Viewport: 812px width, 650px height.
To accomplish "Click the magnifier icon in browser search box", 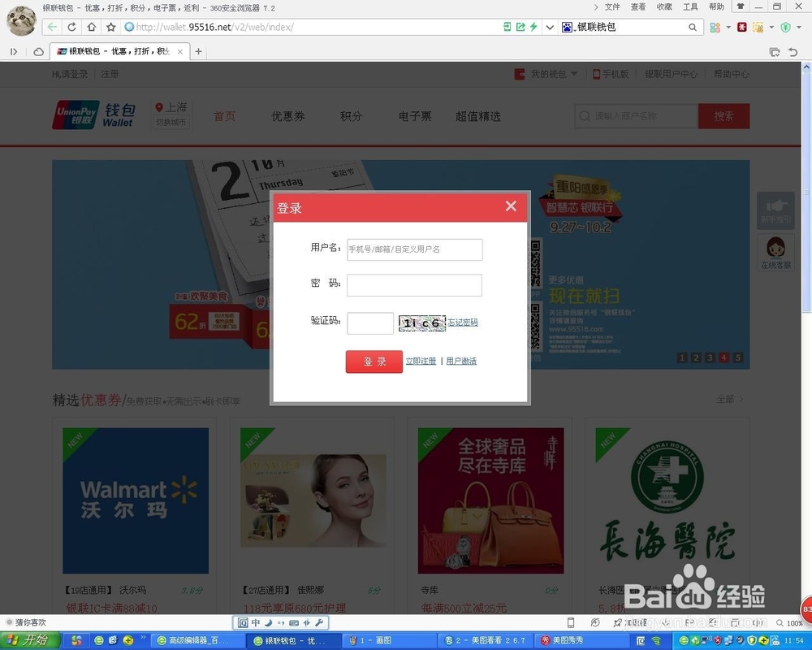I will click(693, 27).
